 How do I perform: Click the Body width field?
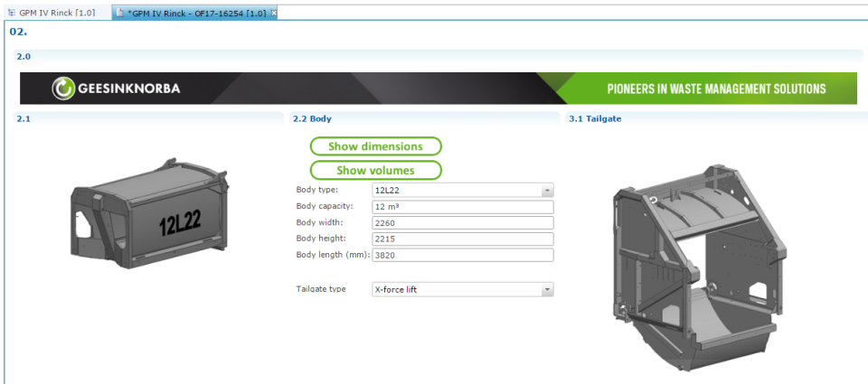point(463,223)
